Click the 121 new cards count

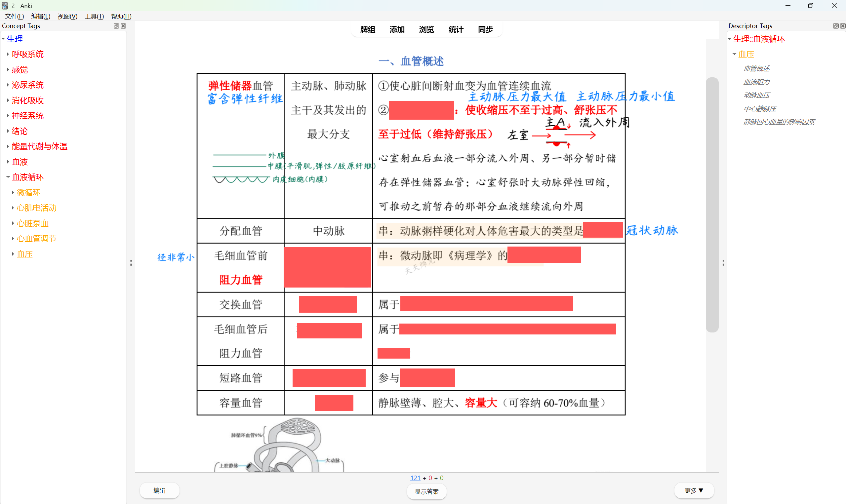tap(415, 478)
